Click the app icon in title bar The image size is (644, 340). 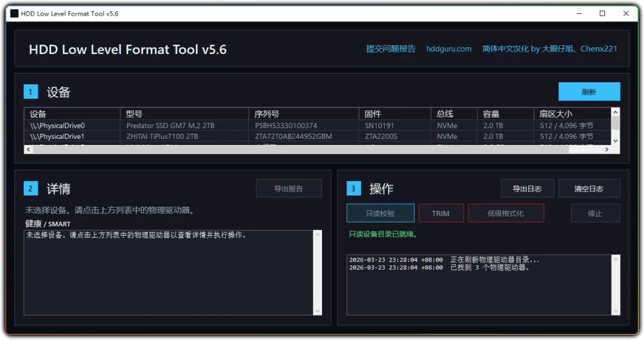[x=14, y=14]
